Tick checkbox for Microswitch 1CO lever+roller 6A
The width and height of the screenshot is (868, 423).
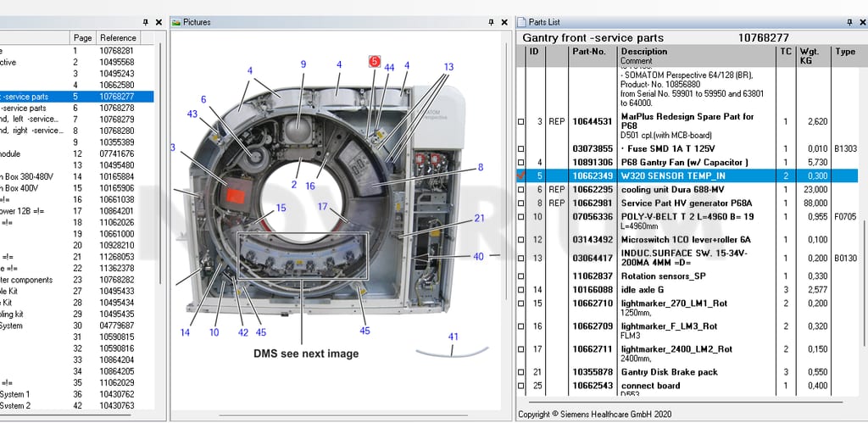point(520,240)
